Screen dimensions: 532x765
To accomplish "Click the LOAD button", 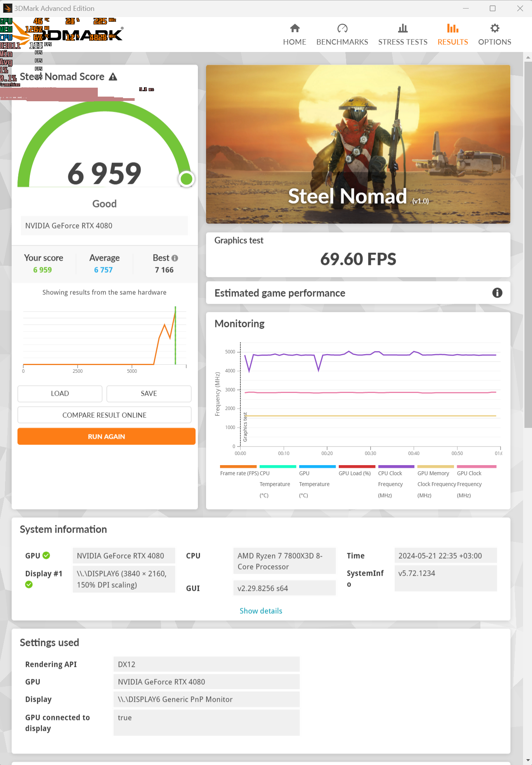I will (60, 393).
